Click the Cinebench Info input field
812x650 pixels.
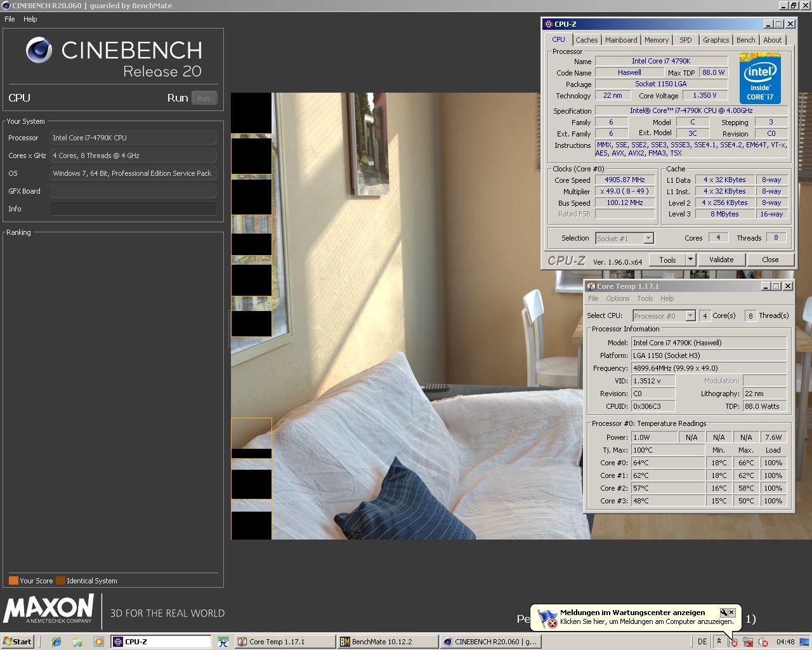coord(133,209)
